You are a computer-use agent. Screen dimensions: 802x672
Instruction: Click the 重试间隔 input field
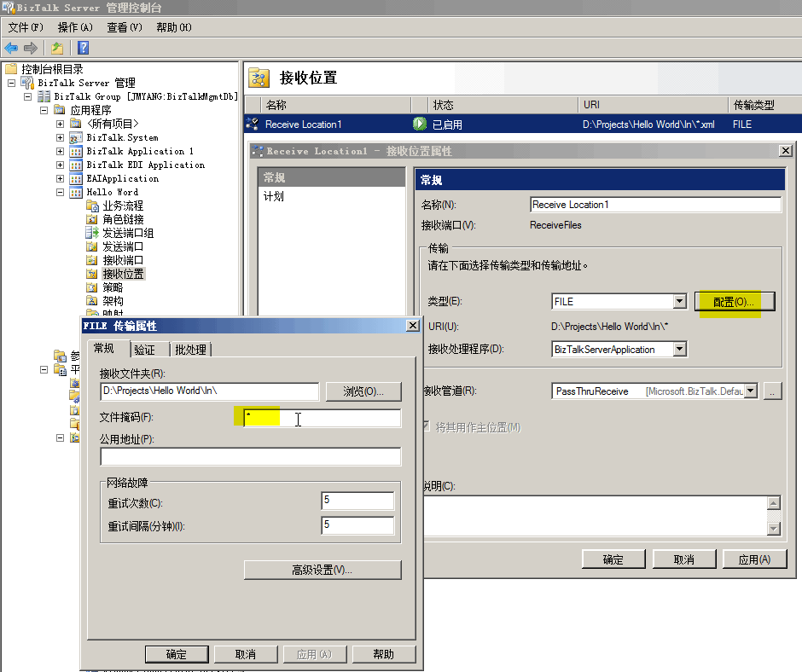pyautogui.click(x=357, y=525)
